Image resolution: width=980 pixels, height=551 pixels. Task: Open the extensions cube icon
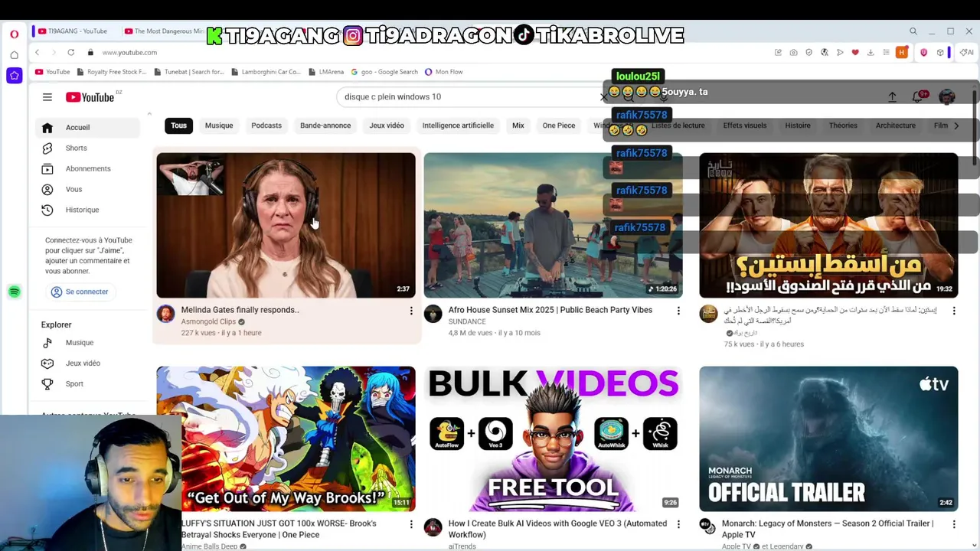click(x=940, y=52)
